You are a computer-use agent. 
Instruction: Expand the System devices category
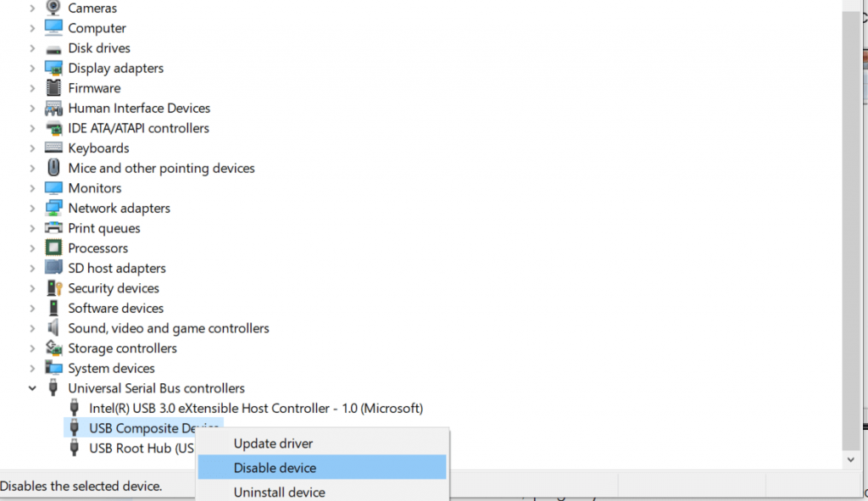point(32,368)
